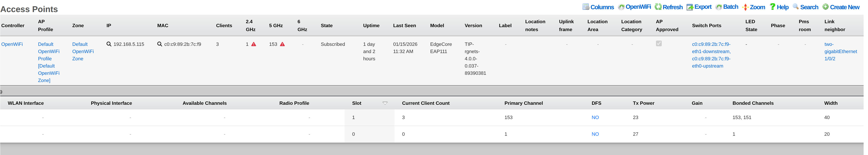Click the Slot column sort arrow

click(385, 103)
